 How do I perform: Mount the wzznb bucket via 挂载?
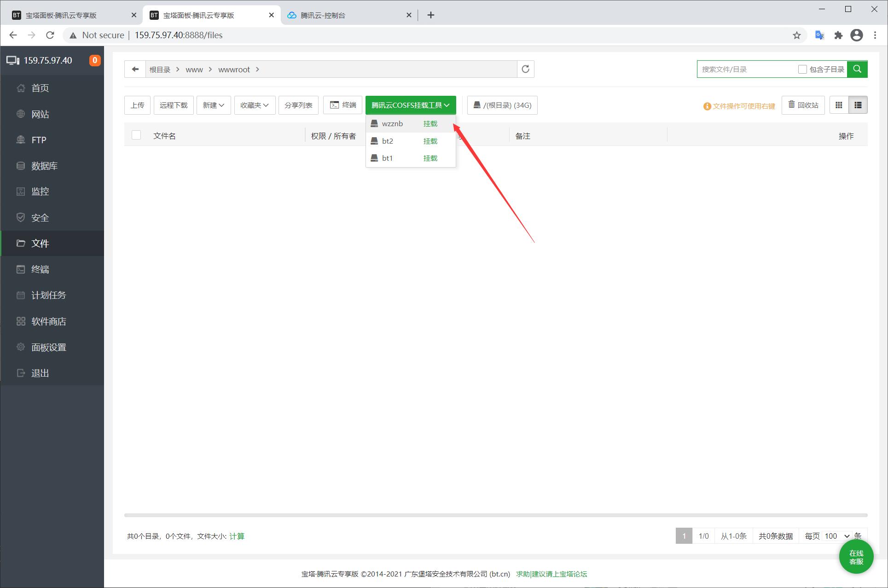430,123
